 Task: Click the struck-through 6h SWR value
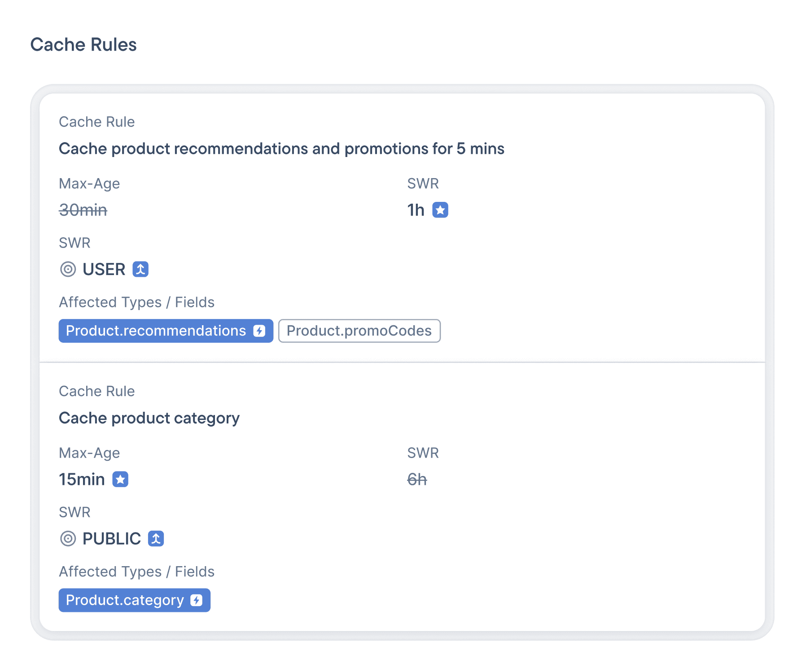[417, 479]
